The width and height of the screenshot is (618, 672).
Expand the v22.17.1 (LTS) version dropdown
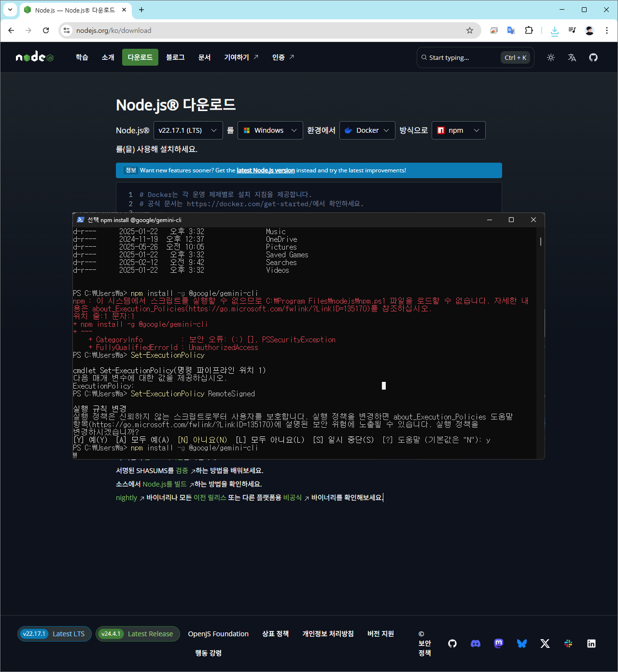click(x=188, y=130)
